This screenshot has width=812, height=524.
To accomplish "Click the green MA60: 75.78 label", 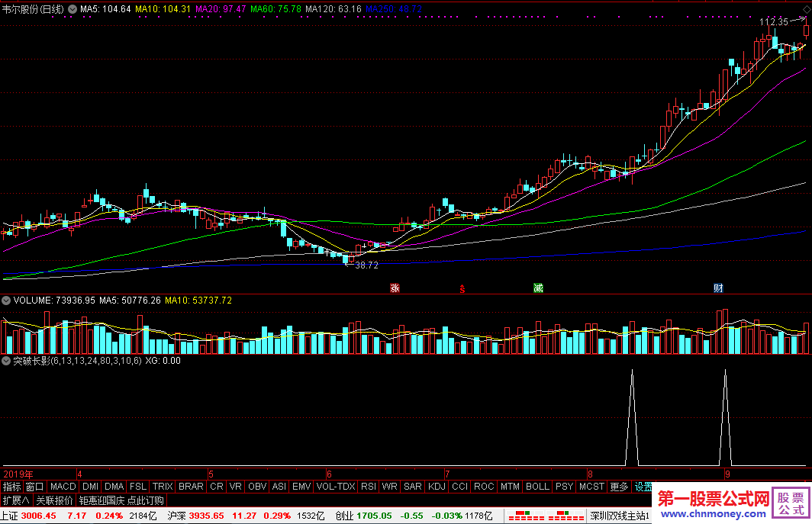I will pos(276,9).
